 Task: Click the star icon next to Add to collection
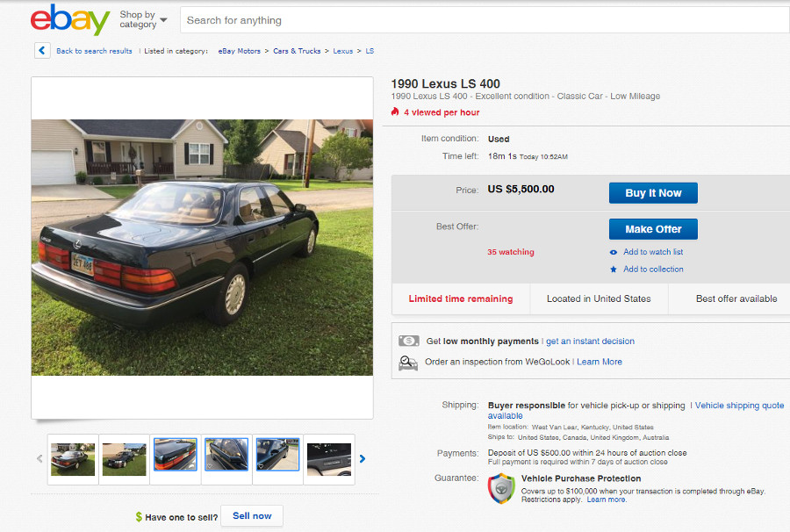[x=614, y=270]
